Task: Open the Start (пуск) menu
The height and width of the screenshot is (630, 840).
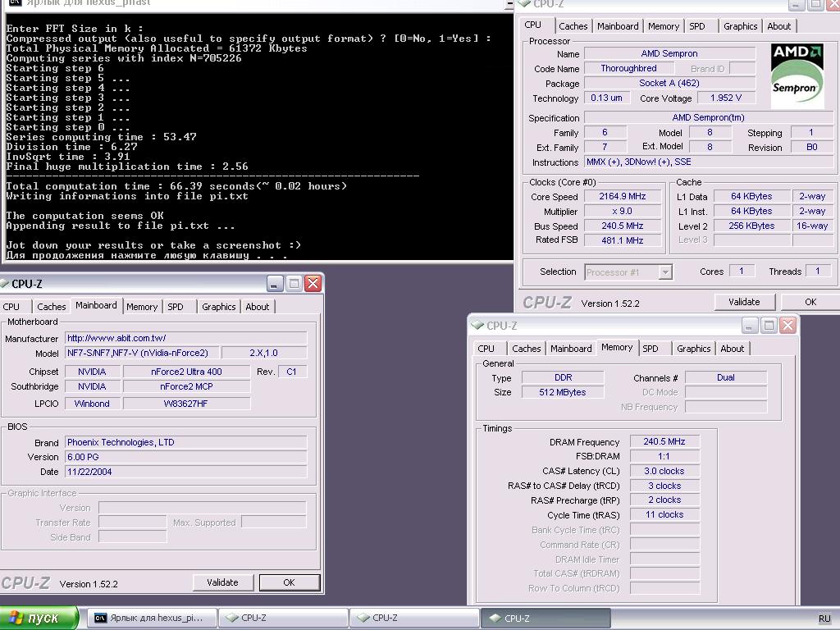Action: (x=39, y=619)
